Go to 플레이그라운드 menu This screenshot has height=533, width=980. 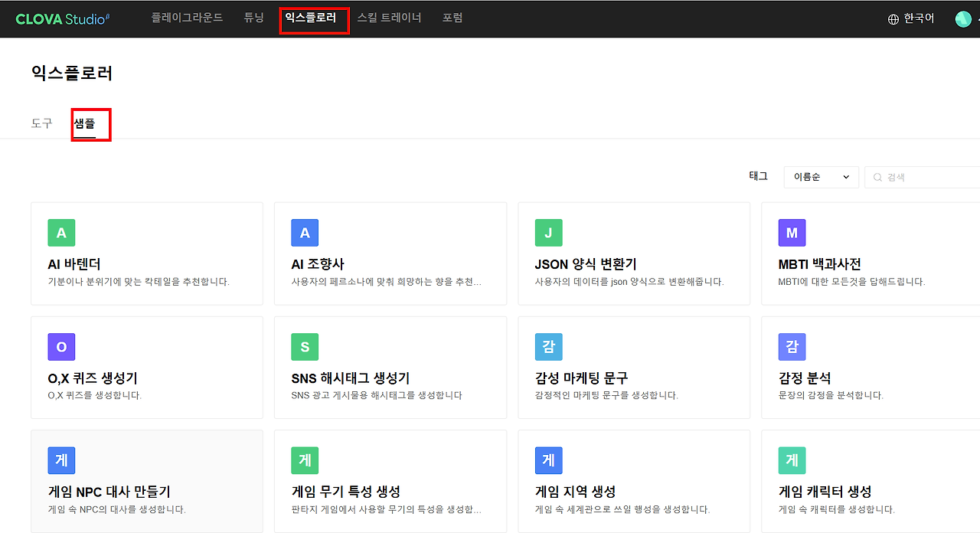pos(187,18)
